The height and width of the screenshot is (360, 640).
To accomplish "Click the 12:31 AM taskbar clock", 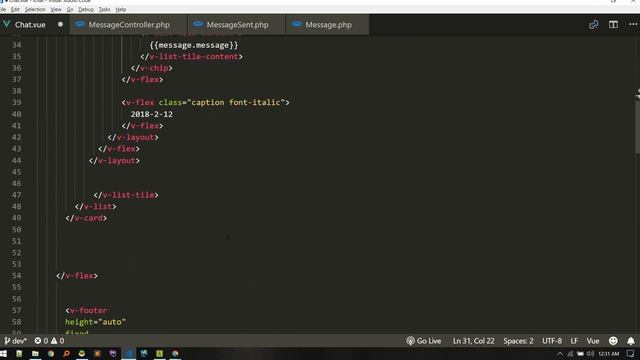I will (608, 354).
